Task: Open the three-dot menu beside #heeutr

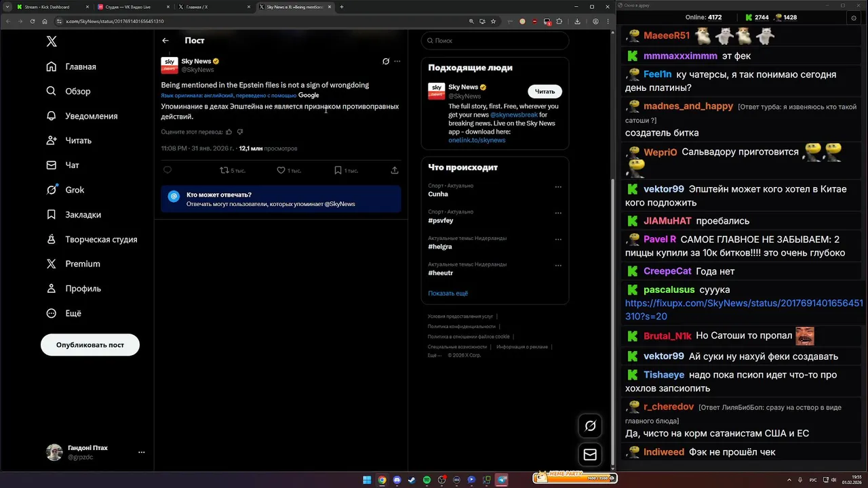Action: pos(558,265)
